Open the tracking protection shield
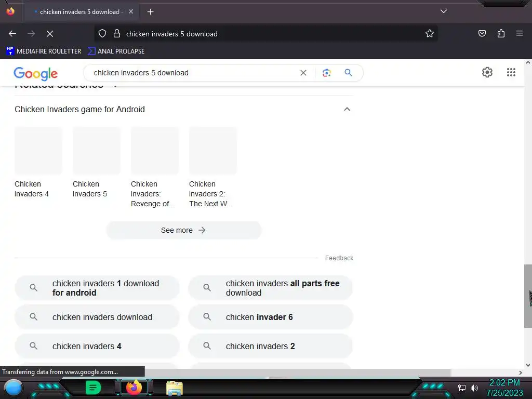The height and width of the screenshot is (399, 532). click(102, 34)
